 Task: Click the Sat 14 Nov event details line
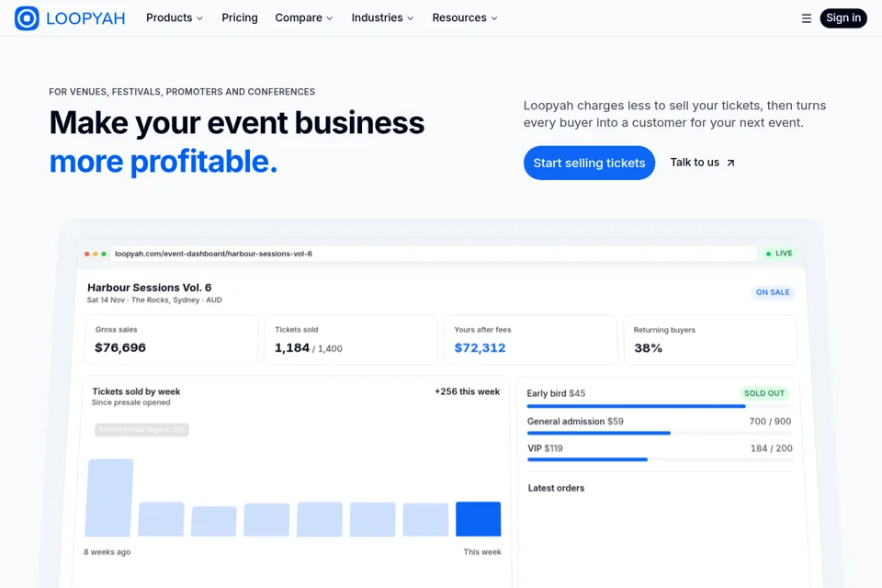coord(154,300)
